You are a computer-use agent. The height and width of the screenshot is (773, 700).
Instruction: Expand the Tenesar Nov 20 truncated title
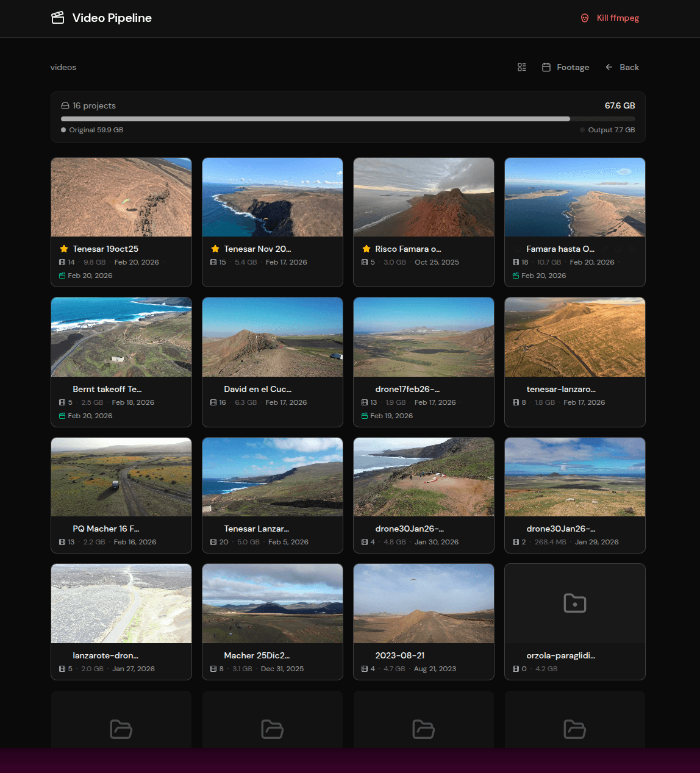pos(257,248)
